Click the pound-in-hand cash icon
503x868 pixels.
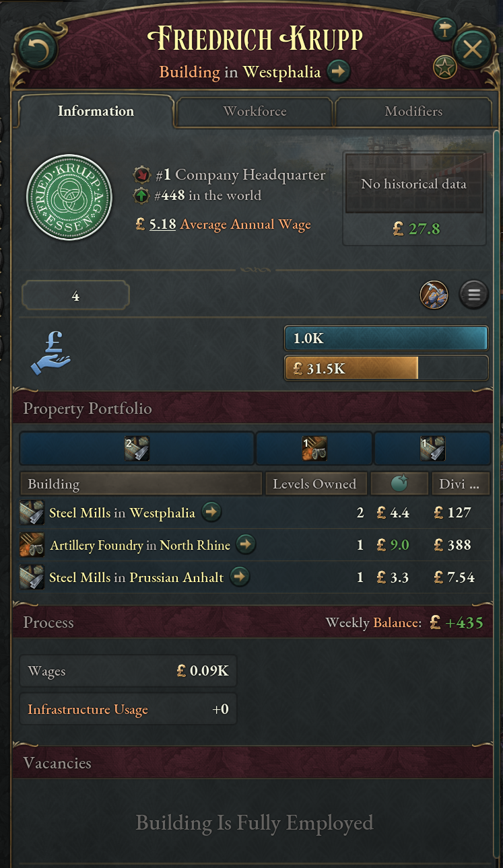51,353
